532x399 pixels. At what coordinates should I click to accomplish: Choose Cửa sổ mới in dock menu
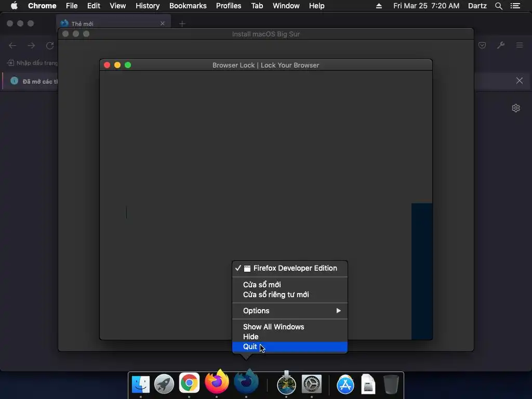[290, 285]
